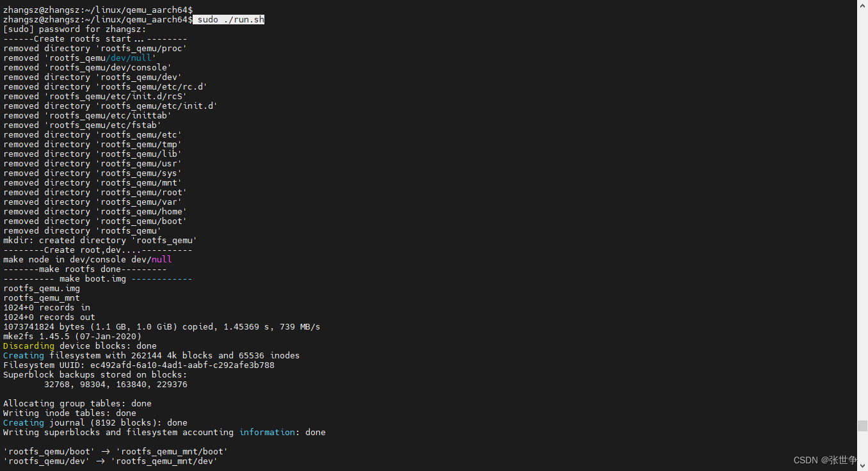Click the terminal's vertical scrollbar thumb

point(862,426)
